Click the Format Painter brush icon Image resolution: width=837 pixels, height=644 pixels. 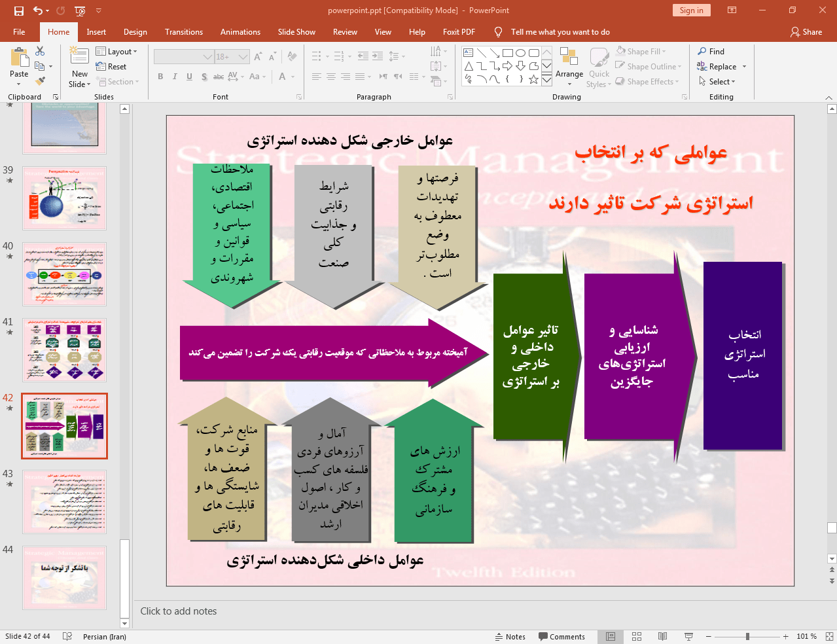pos(40,81)
